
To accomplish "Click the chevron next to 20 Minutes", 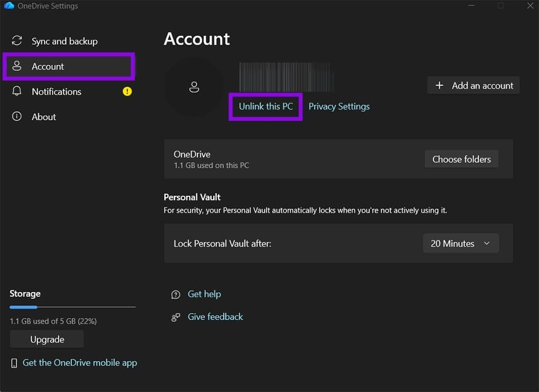I will (x=487, y=243).
